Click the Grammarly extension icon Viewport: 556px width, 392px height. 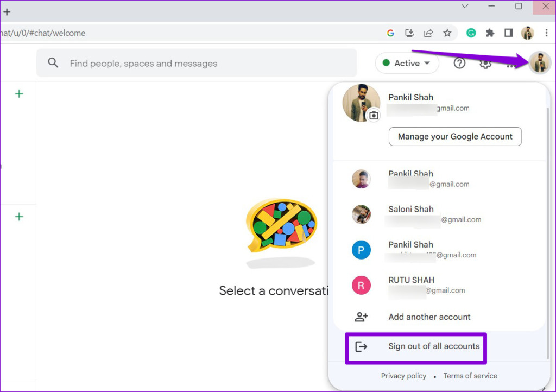point(471,33)
